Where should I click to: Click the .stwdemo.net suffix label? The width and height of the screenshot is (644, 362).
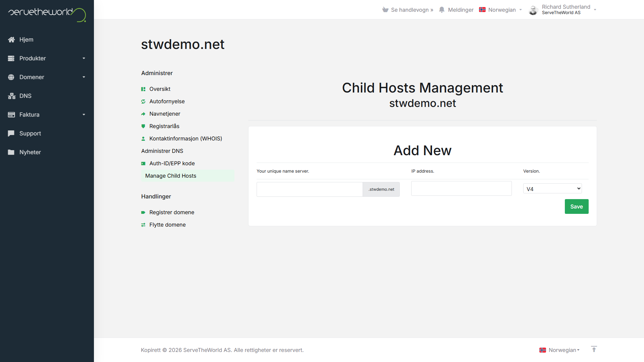coord(381,189)
